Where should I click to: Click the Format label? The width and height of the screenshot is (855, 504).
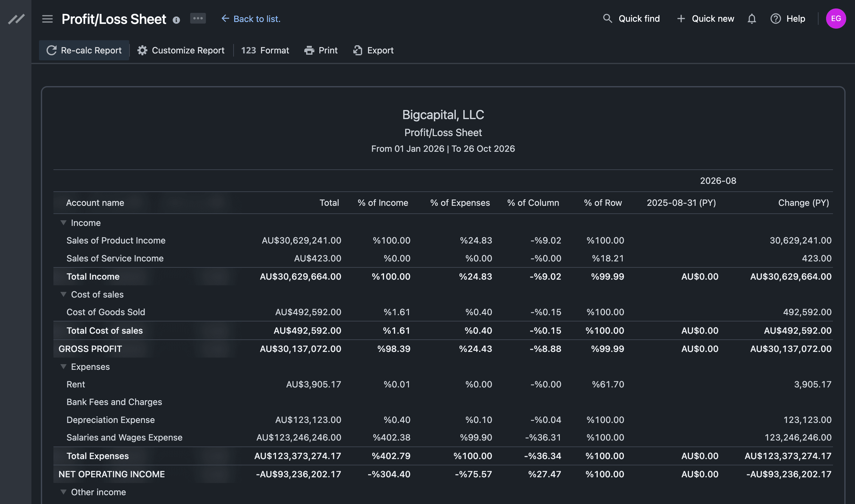[274, 50]
